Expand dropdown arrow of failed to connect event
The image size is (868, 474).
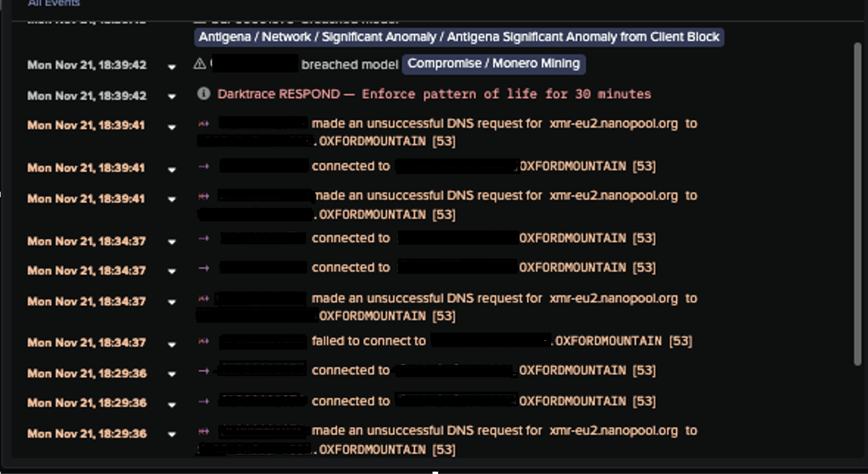coord(172,345)
